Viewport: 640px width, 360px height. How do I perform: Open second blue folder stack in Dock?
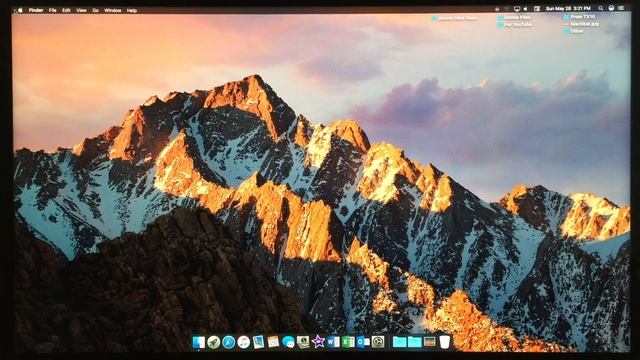[414, 342]
